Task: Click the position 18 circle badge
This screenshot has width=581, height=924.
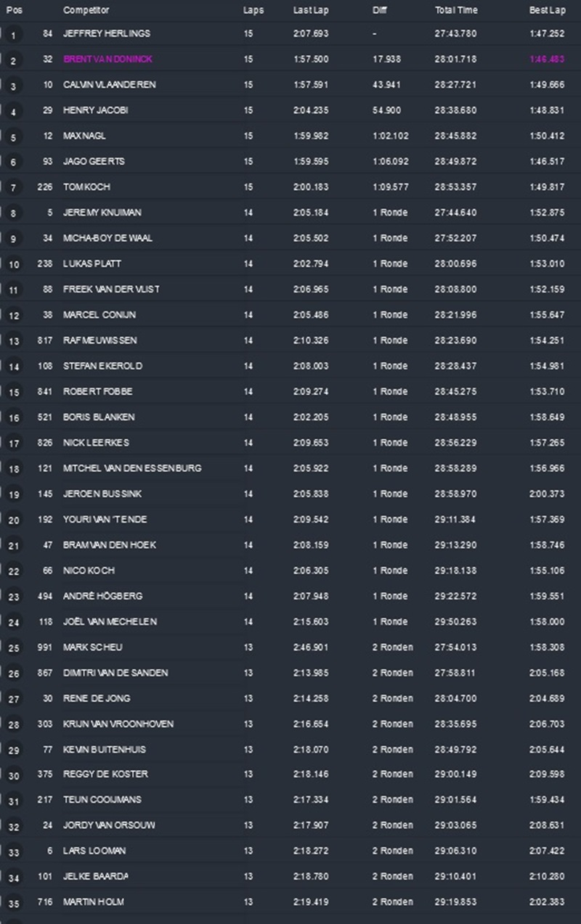Action: click(13, 469)
